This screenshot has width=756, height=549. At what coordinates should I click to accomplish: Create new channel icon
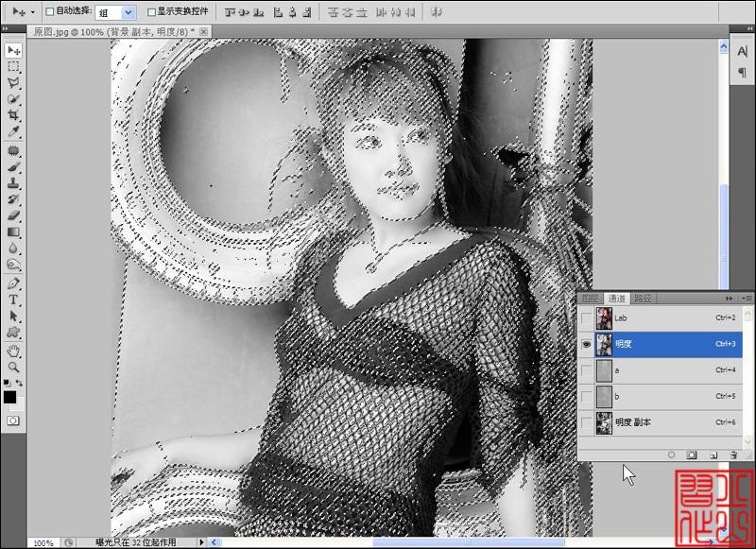[713, 455]
